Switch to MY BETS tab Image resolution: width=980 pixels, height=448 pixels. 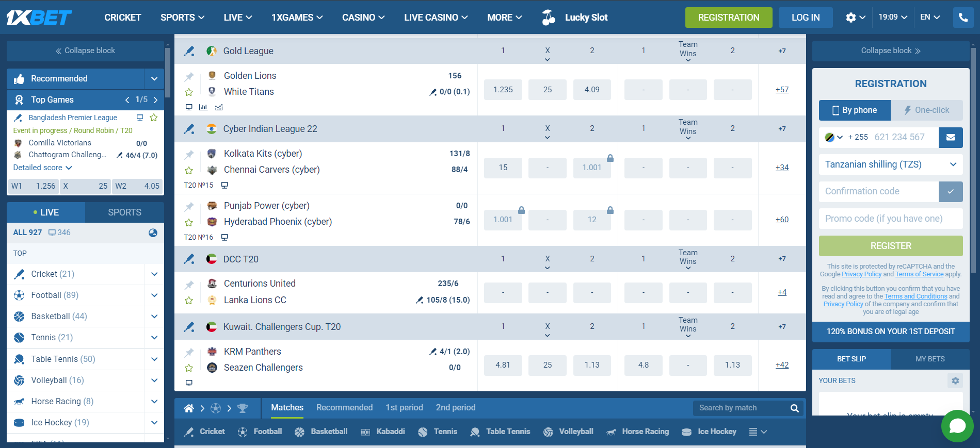tap(930, 359)
